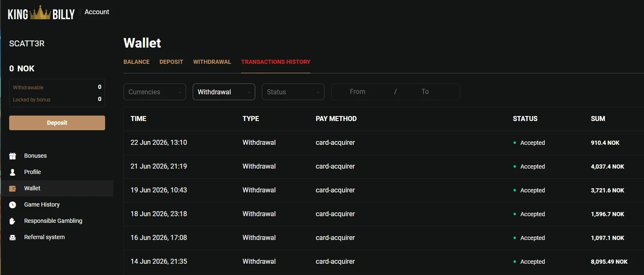
Task: Click the Wallet page heading
Action: pyautogui.click(x=142, y=43)
